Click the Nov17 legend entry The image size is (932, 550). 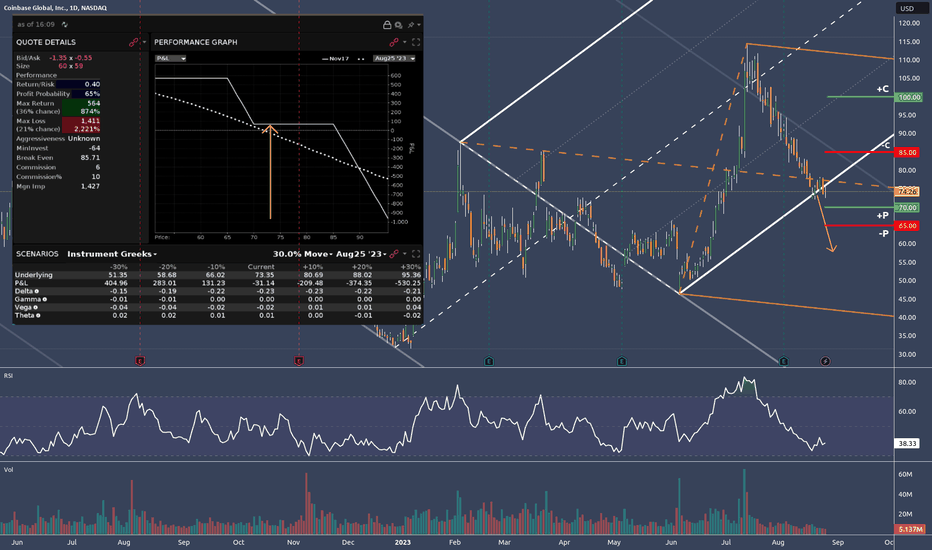click(335, 59)
